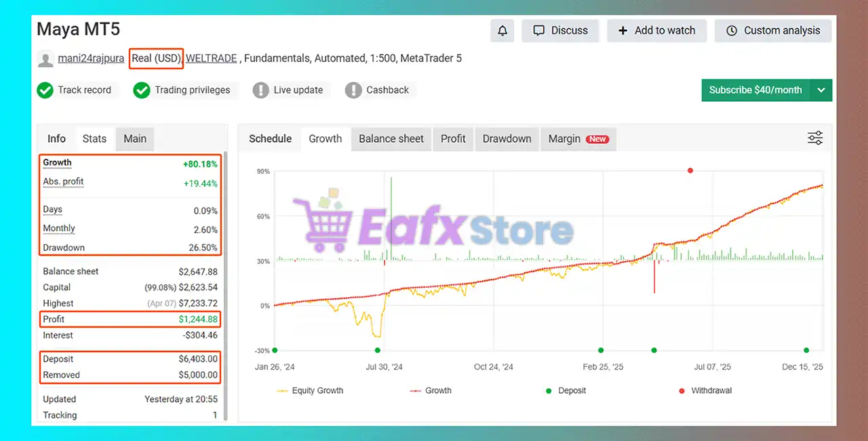Screen dimensions: 868x441
Task: Open the Discuss chat bubble icon
Action: point(539,30)
